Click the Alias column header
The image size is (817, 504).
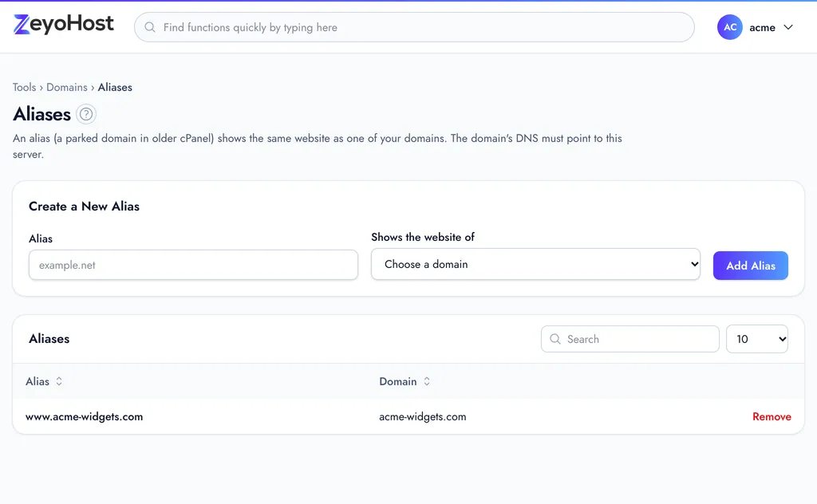point(37,381)
